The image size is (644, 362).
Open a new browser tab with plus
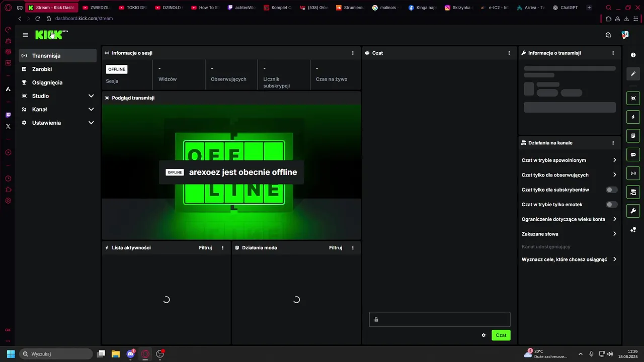589,8
